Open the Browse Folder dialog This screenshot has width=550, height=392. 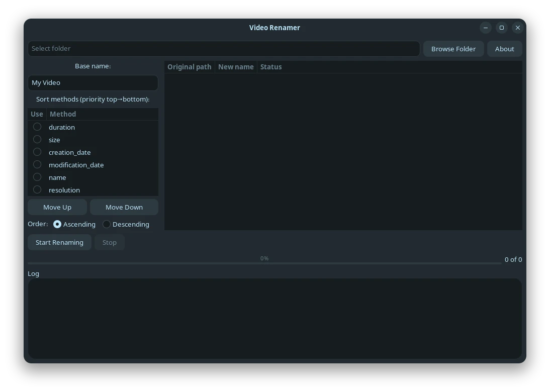point(453,48)
